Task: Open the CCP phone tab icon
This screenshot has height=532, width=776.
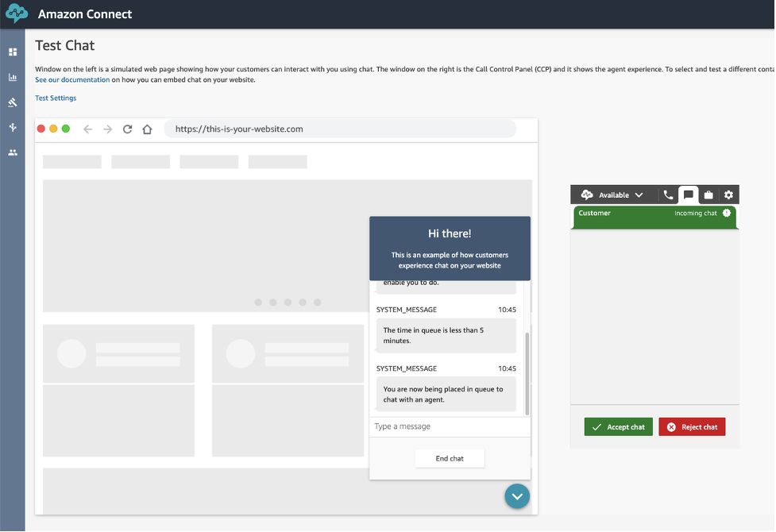Action: tap(668, 195)
